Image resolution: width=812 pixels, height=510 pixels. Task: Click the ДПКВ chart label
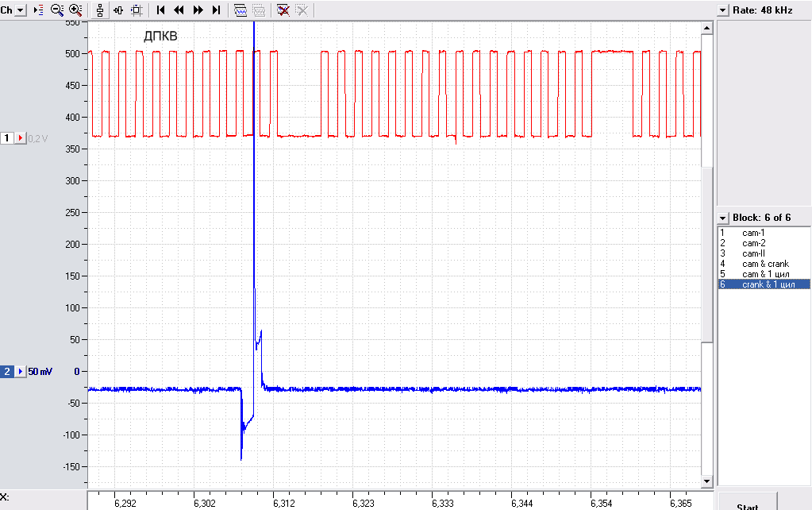point(160,36)
